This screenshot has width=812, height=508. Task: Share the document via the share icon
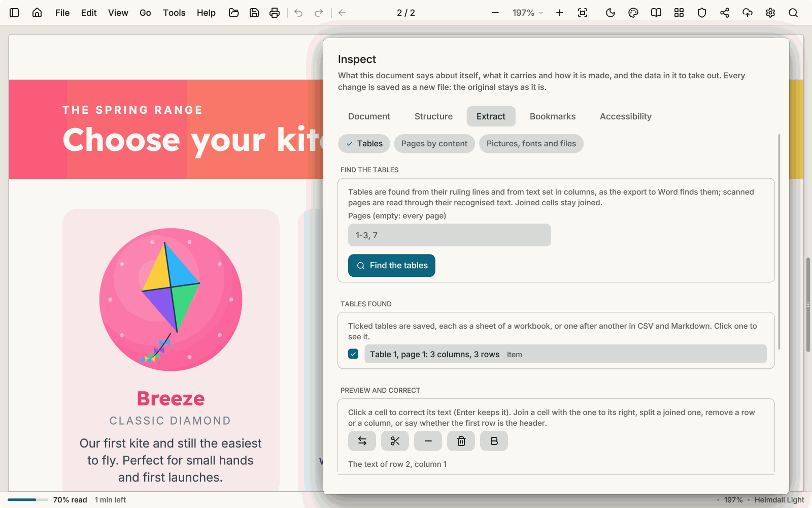coord(725,13)
